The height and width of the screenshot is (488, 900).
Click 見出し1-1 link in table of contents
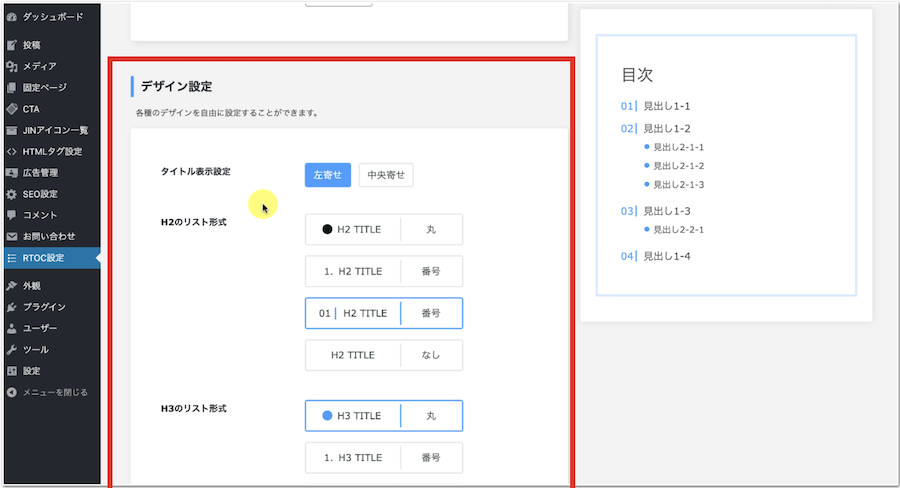(x=666, y=106)
